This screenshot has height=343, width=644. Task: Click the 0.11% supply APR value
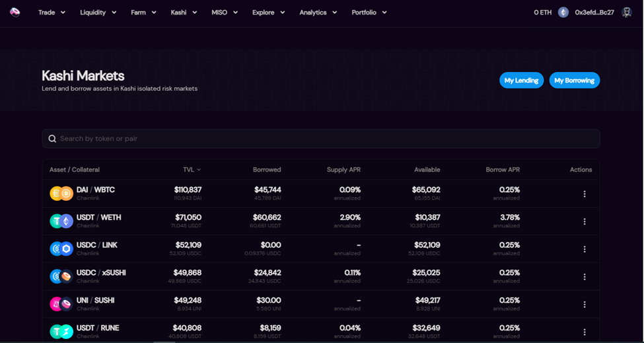click(x=353, y=273)
